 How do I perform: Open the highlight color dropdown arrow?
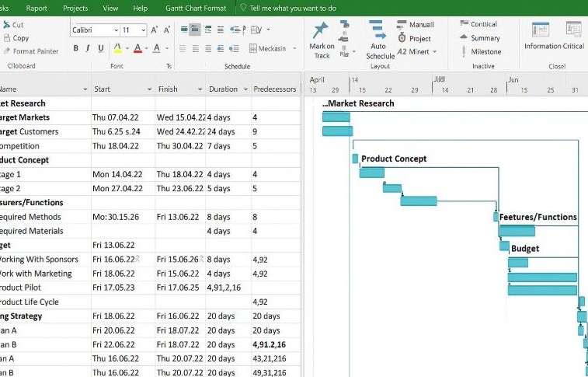pyautogui.click(x=127, y=48)
